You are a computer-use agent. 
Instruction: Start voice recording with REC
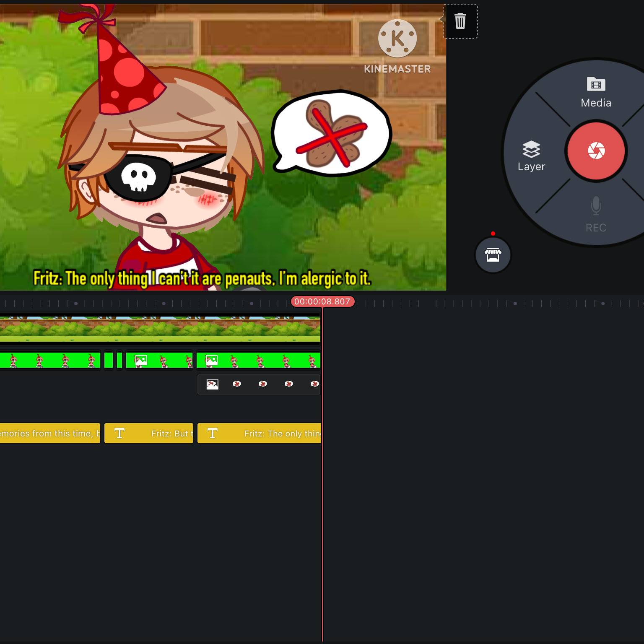(596, 215)
